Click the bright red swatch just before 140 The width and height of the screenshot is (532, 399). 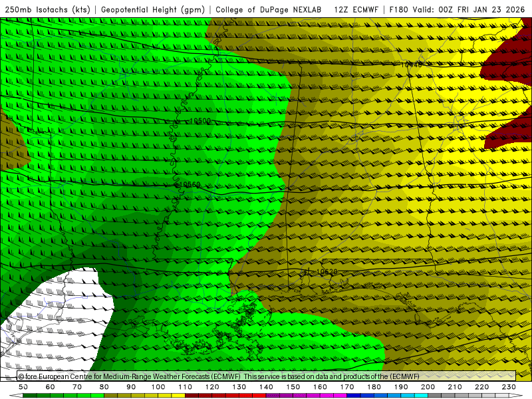point(259,396)
